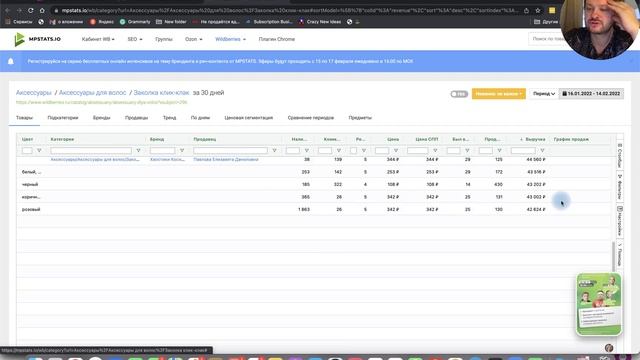Open date range picker 16.01.2022 - 14.02.2022
Viewport: 640px width, 360px height.
pyautogui.click(x=591, y=94)
